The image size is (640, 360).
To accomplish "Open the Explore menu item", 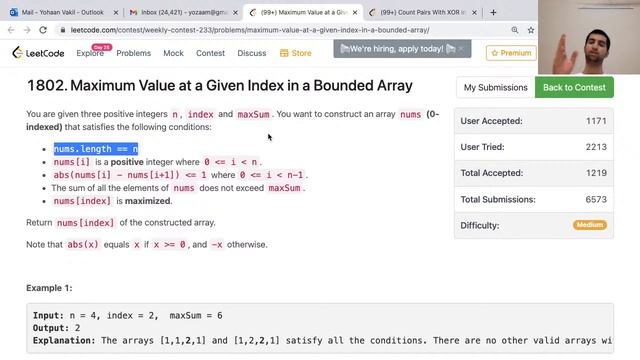I will [x=90, y=53].
